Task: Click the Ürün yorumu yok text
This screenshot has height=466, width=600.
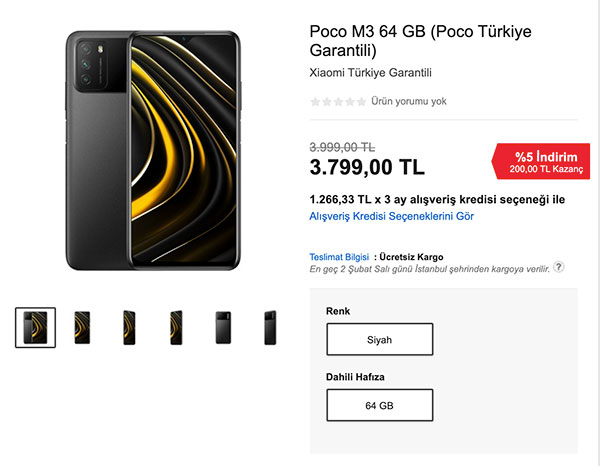Action: [408, 101]
